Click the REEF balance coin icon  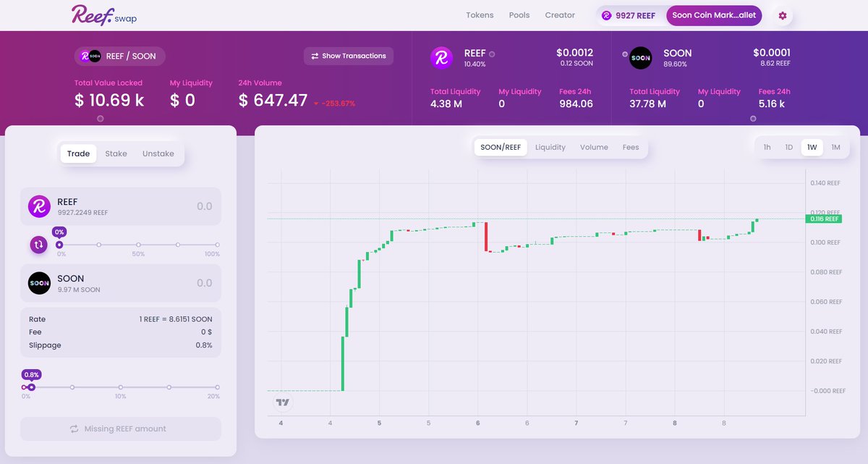tap(606, 15)
